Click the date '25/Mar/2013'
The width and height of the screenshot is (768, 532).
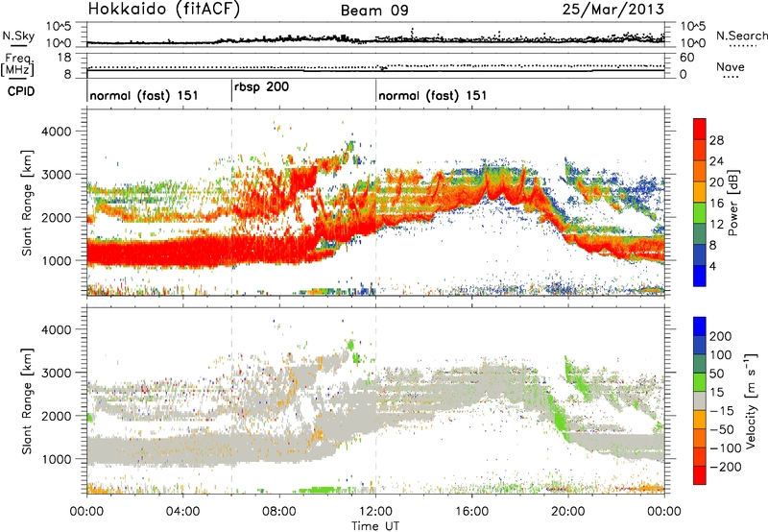pyautogui.click(x=613, y=10)
